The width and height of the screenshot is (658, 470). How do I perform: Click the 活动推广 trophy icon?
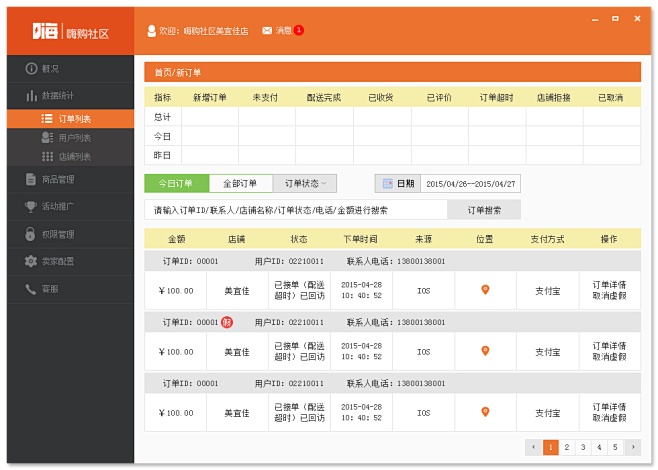coord(31,206)
